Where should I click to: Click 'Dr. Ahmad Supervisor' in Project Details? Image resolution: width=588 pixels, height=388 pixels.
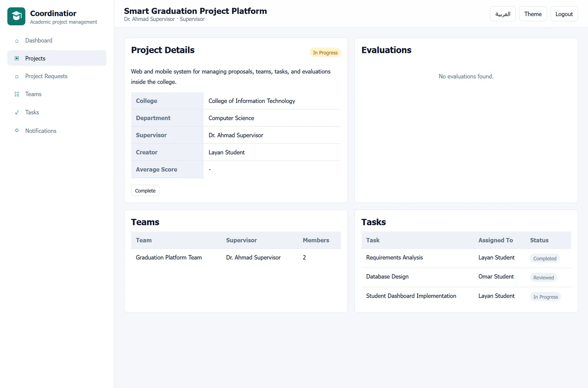(x=236, y=135)
